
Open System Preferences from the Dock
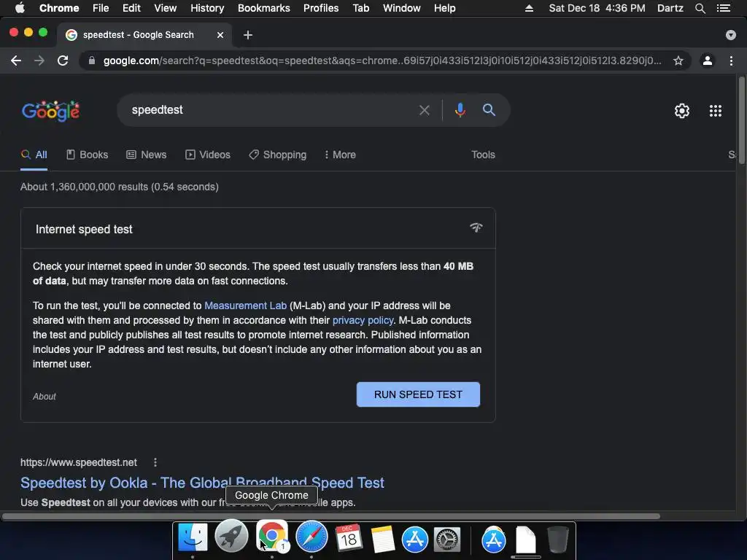[447, 540]
